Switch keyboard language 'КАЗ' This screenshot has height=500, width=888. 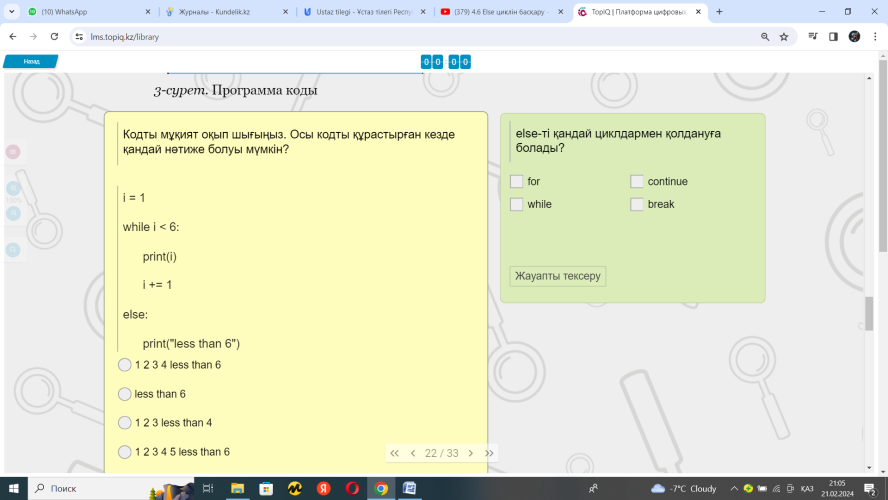pyautogui.click(x=807, y=489)
